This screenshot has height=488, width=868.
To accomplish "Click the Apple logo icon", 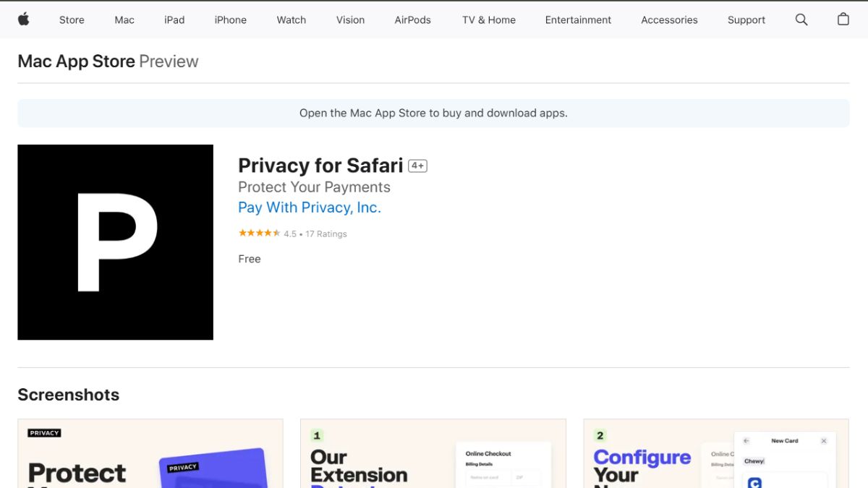I will coord(23,20).
